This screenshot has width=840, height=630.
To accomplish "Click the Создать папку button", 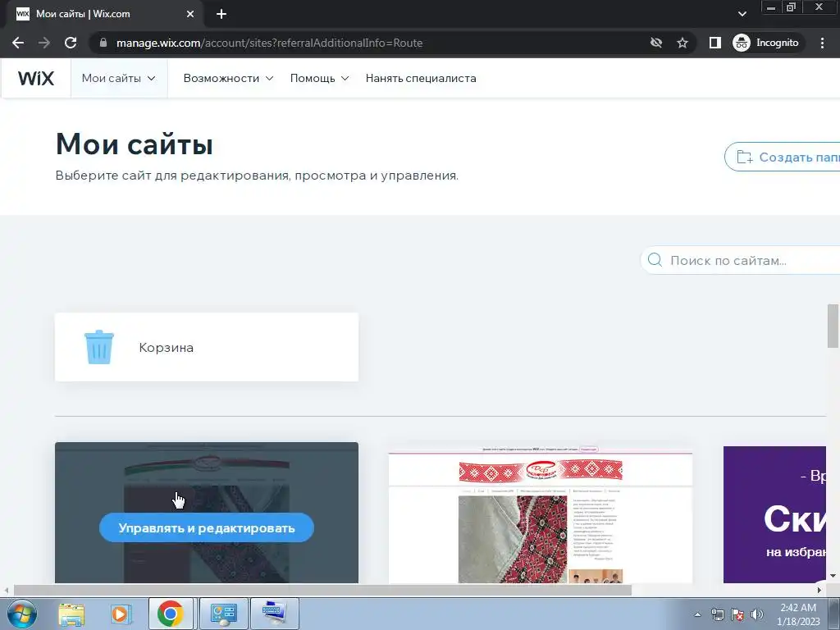I will pyautogui.click(x=782, y=157).
